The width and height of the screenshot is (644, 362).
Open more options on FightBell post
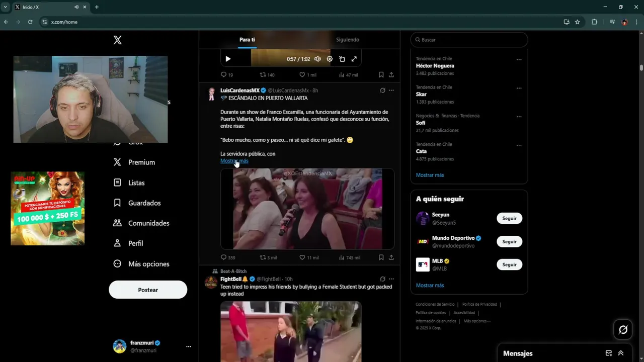click(x=391, y=279)
